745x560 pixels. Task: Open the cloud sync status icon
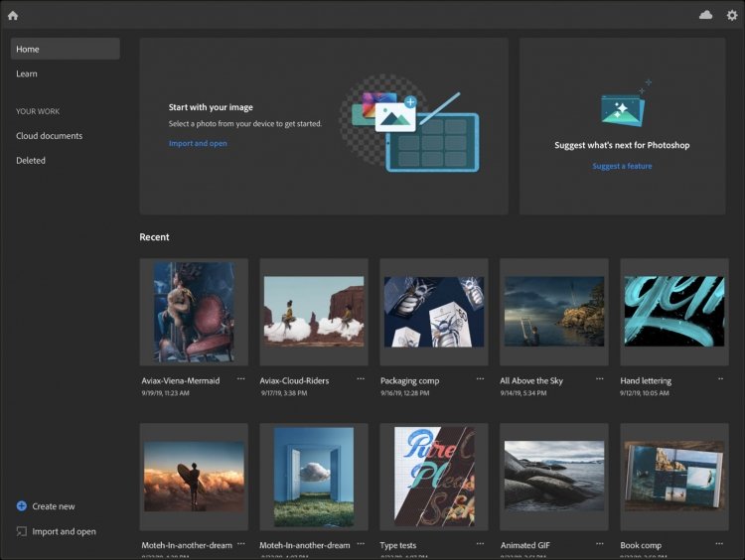pos(705,15)
